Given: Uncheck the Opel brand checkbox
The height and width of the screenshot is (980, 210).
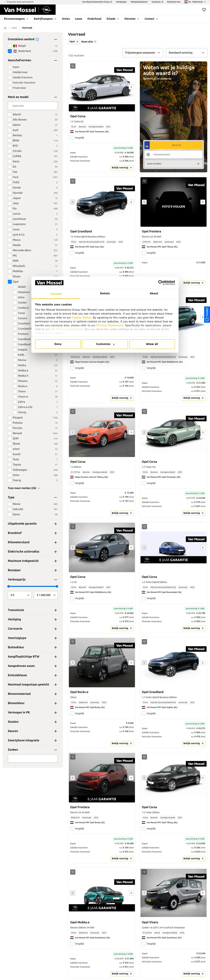Looking at the screenshot, I should coord(10,282).
